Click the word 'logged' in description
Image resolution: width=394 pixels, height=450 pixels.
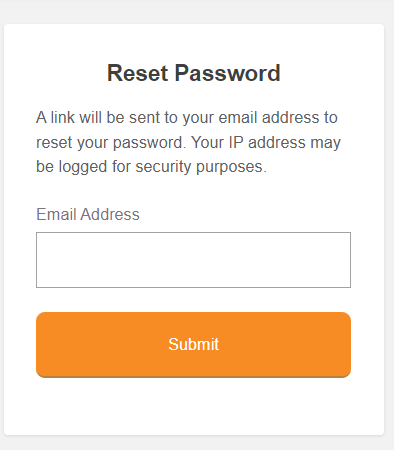[83, 167]
